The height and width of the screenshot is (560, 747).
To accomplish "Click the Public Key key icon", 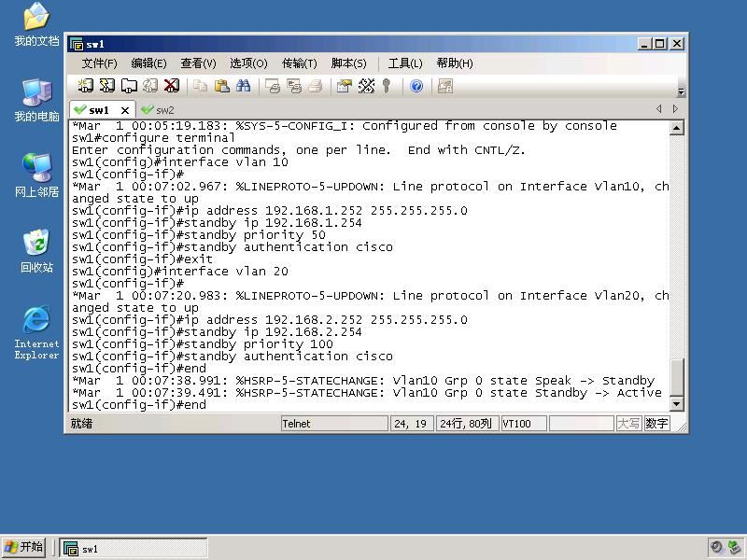I will click(387, 86).
